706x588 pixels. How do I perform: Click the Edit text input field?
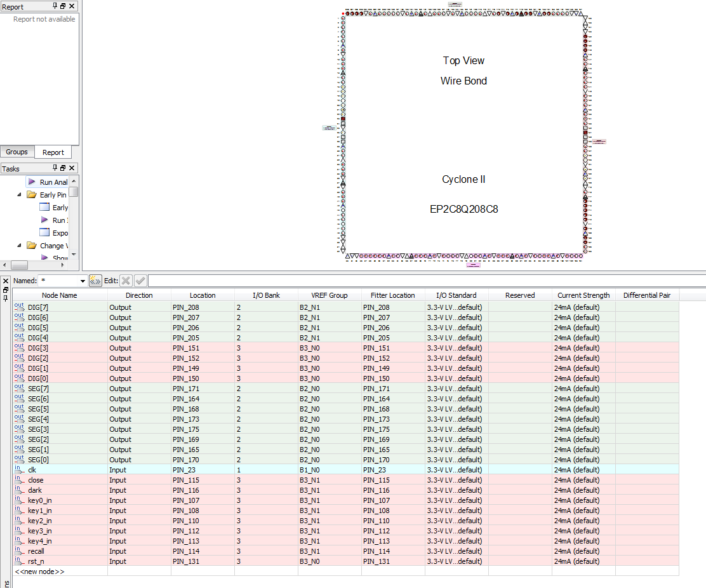(427, 281)
